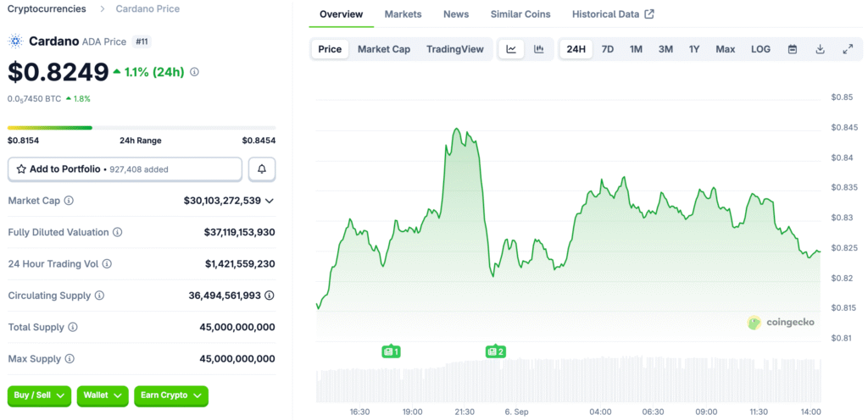
Task: Set chart range to Max
Action: coord(726,49)
